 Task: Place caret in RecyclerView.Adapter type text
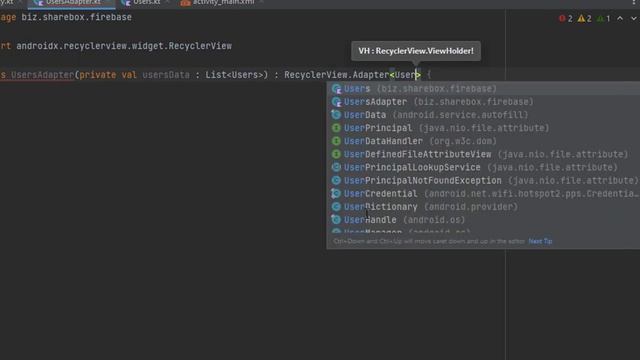[336, 75]
